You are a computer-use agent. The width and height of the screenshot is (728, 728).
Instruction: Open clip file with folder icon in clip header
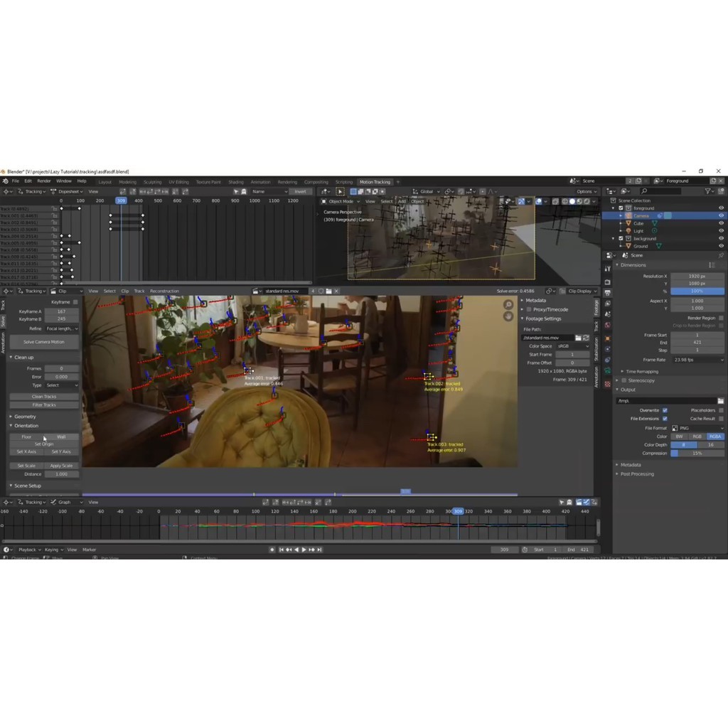[x=328, y=291]
